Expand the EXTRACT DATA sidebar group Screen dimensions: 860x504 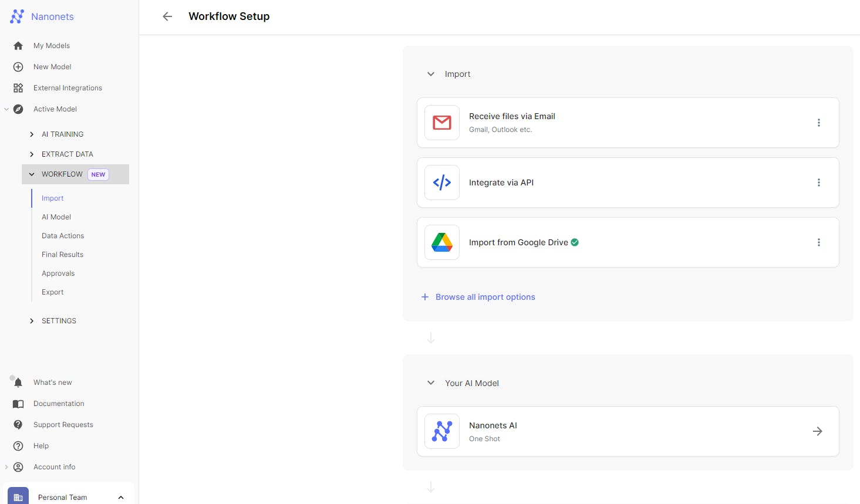coord(32,154)
